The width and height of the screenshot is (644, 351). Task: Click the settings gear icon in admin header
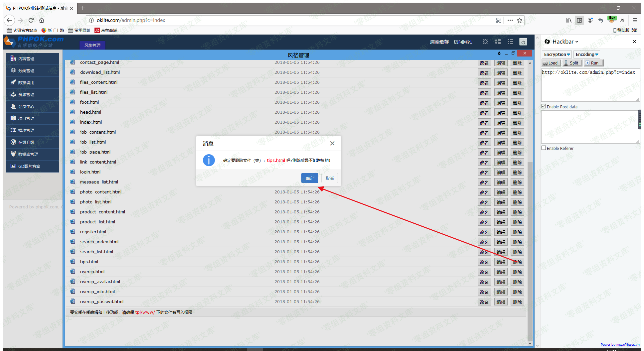pyautogui.click(x=485, y=42)
